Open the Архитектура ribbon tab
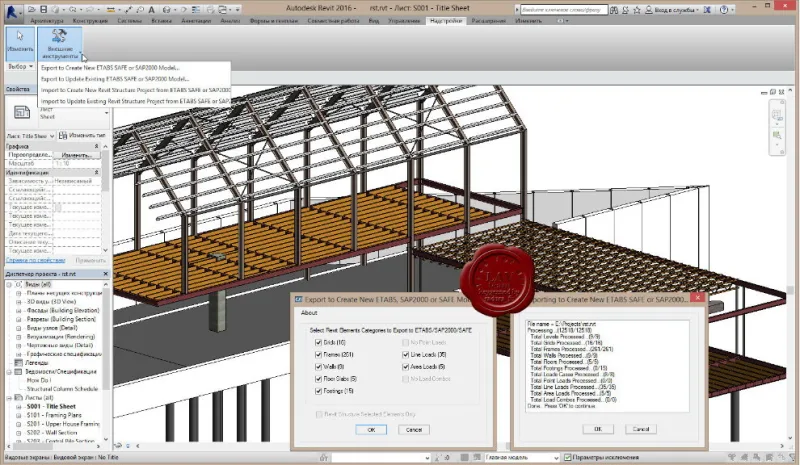This screenshot has height=465, width=800. pyautogui.click(x=46, y=21)
